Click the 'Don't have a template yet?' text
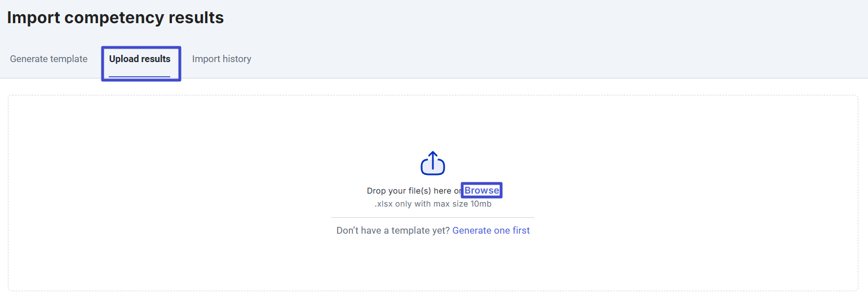 (x=393, y=230)
